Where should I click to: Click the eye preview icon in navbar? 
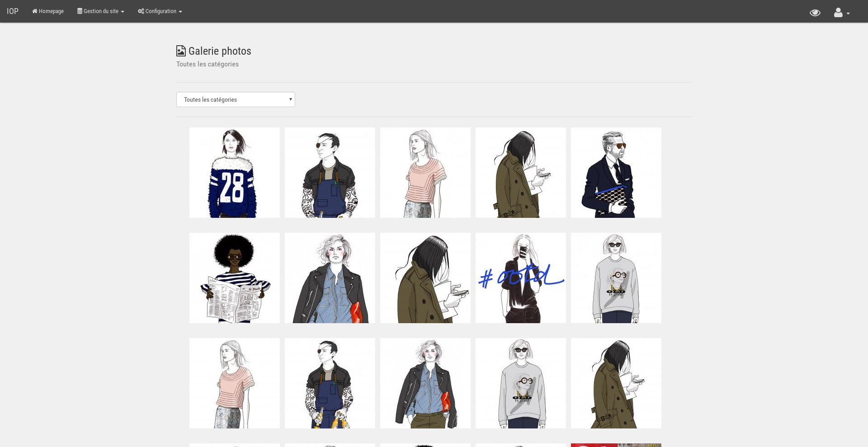pos(815,13)
